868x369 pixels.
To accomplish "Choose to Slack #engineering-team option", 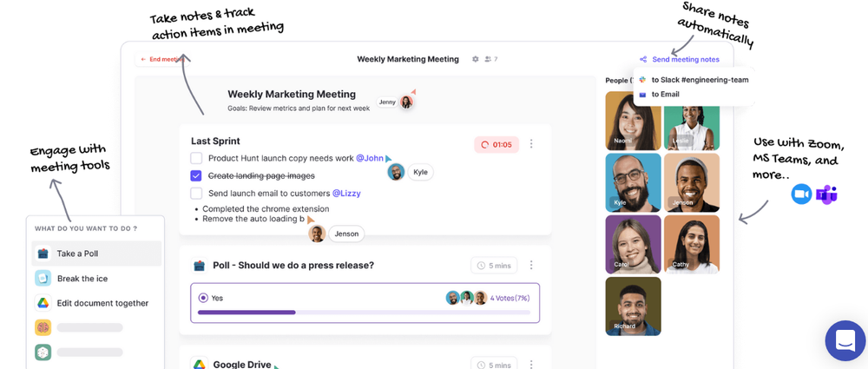I will click(694, 80).
